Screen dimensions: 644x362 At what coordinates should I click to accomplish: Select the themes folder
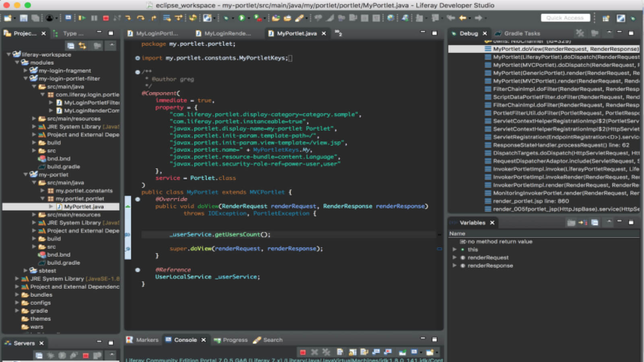point(40,319)
